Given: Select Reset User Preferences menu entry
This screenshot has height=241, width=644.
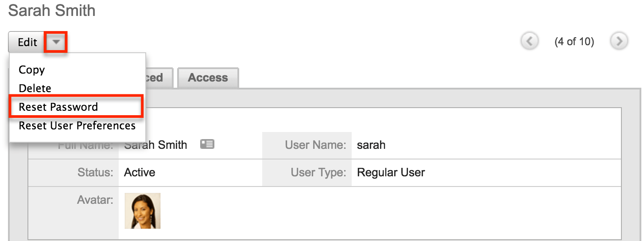Looking at the screenshot, I should point(77,125).
